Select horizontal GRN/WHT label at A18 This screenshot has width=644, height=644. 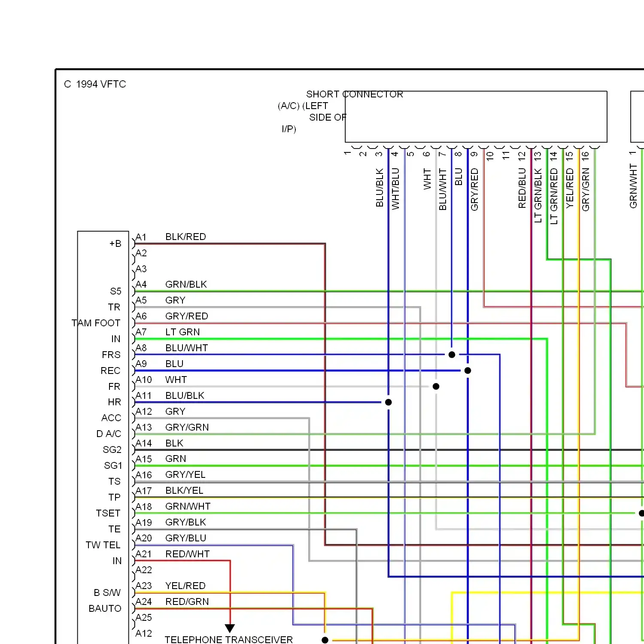[x=188, y=507]
